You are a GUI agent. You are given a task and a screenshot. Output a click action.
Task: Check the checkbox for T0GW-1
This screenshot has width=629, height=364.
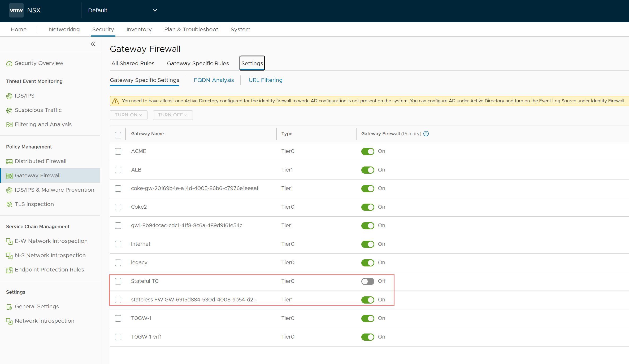coord(118,318)
